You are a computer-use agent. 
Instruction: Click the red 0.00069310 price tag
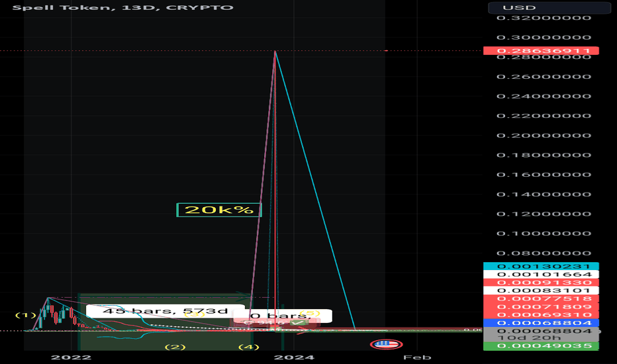[541, 315]
